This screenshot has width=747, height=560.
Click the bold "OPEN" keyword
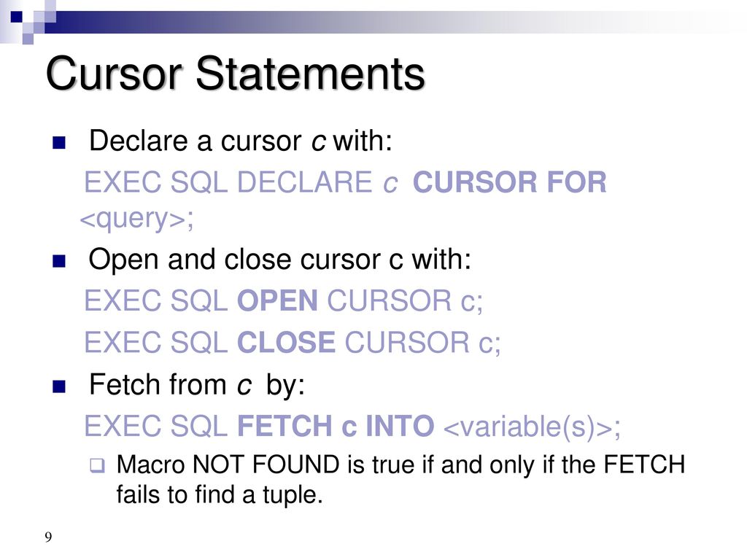tap(277, 300)
